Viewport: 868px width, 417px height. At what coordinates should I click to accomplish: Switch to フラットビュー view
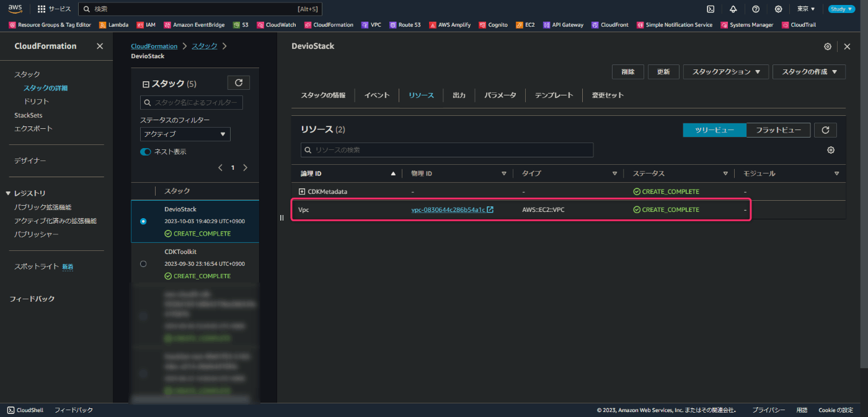[778, 130]
